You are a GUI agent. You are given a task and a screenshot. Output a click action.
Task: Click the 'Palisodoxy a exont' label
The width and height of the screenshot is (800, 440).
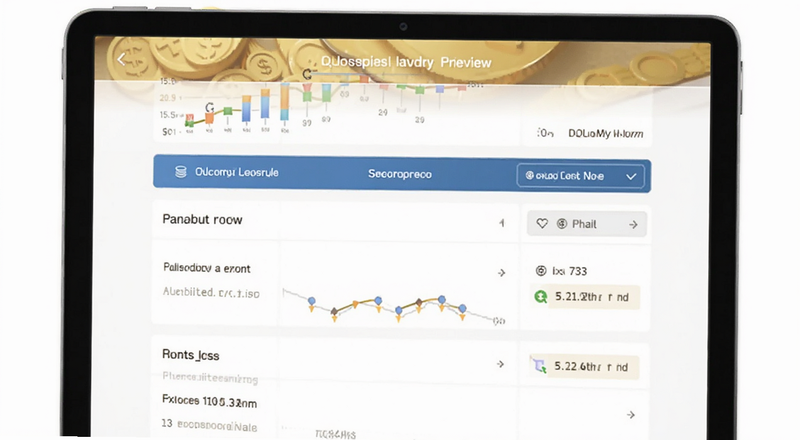(x=207, y=268)
